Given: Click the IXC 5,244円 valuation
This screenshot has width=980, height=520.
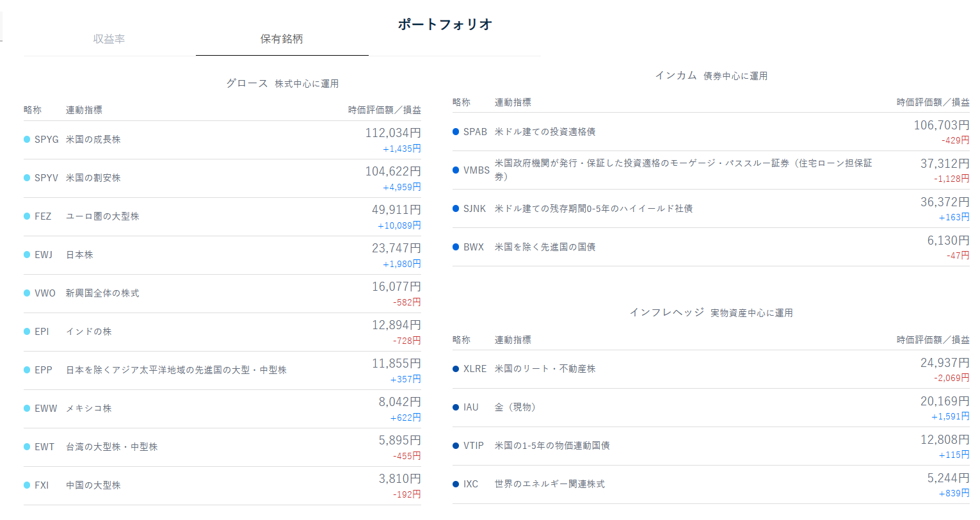Looking at the screenshot, I should point(948,478).
